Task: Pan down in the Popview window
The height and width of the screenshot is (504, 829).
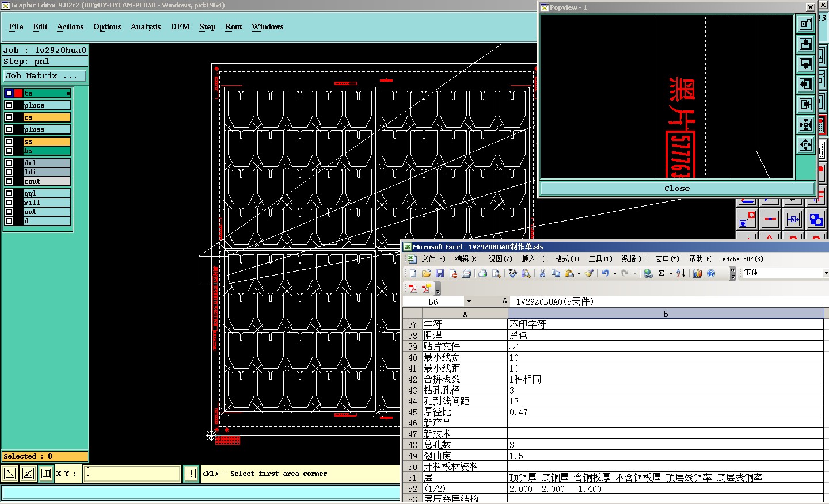Action: (x=805, y=64)
